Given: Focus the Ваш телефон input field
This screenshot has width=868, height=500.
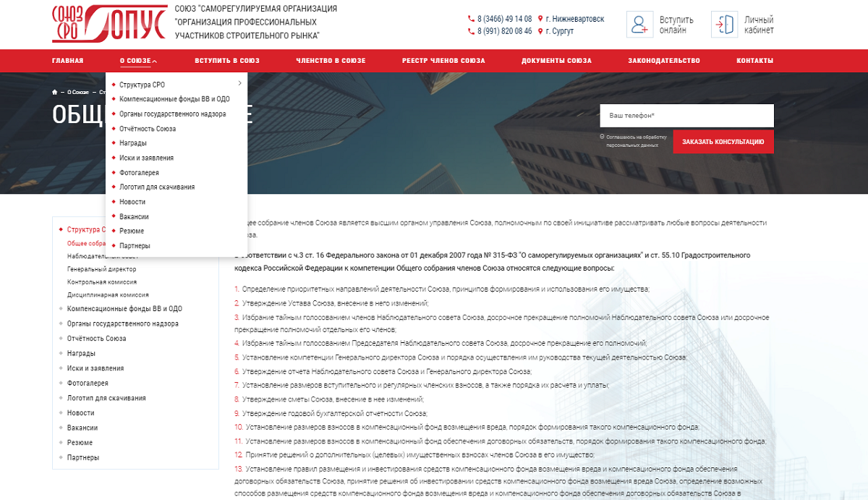Looking at the screenshot, I should [687, 116].
